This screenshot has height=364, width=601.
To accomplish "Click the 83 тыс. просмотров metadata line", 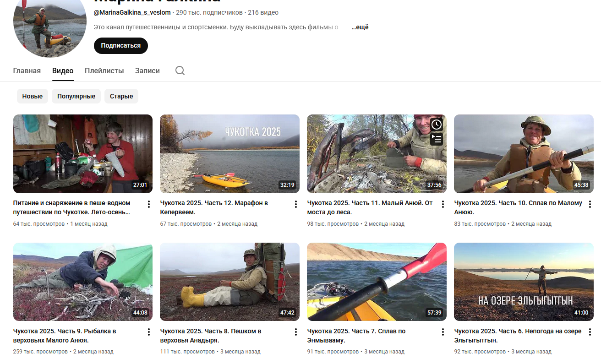I will pyautogui.click(x=503, y=224).
